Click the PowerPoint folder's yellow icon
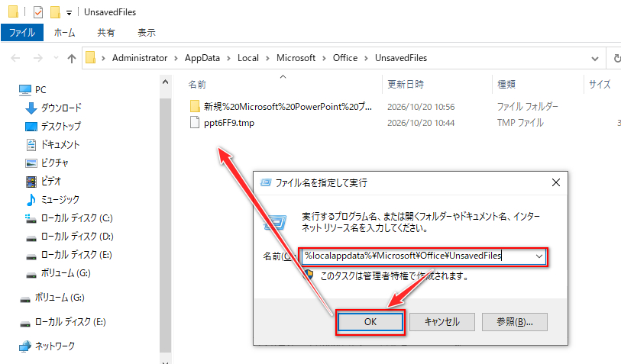This screenshot has width=621, height=364. [x=195, y=106]
